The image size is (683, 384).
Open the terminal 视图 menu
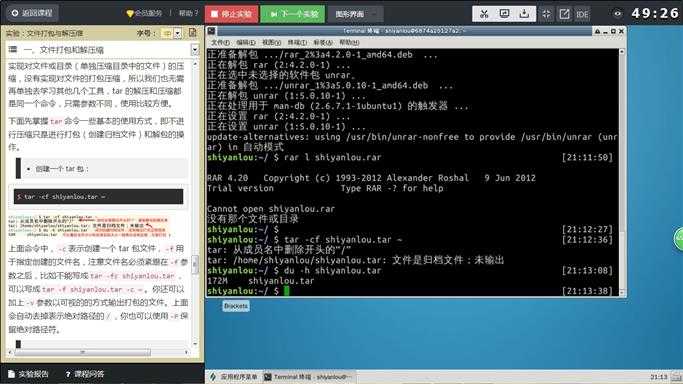tap(271, 42)
